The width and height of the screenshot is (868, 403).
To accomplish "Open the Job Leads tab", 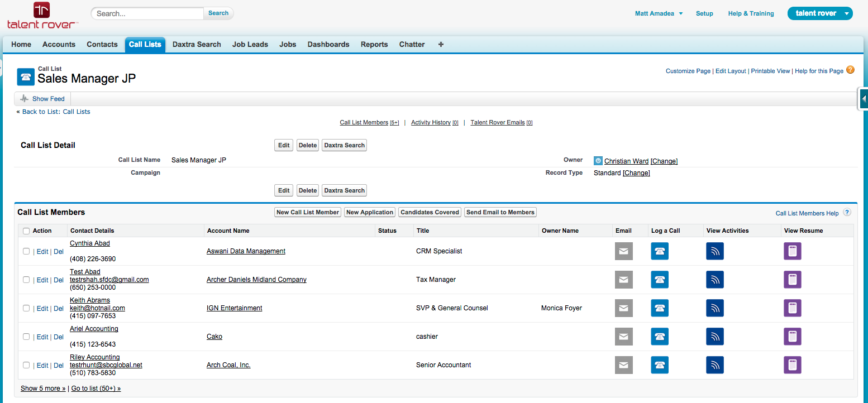I will coord(250,45).
